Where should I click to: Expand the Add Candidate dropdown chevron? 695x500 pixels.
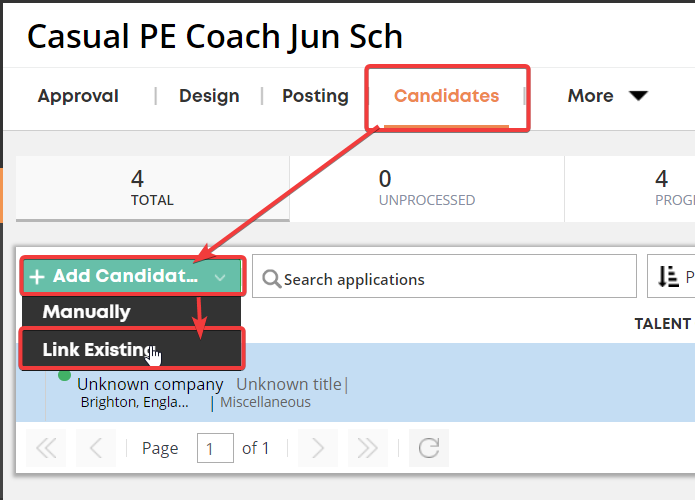(x=220, y=277)
